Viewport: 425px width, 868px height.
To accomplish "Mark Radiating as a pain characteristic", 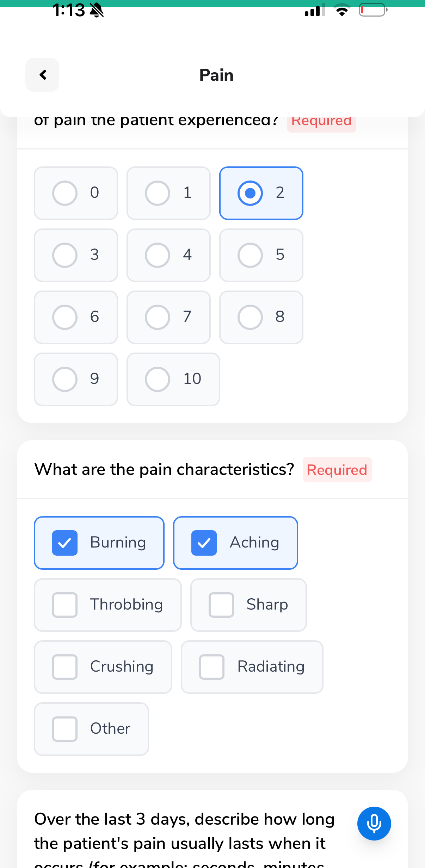I will pyautogui.click(x=252, y=667).
